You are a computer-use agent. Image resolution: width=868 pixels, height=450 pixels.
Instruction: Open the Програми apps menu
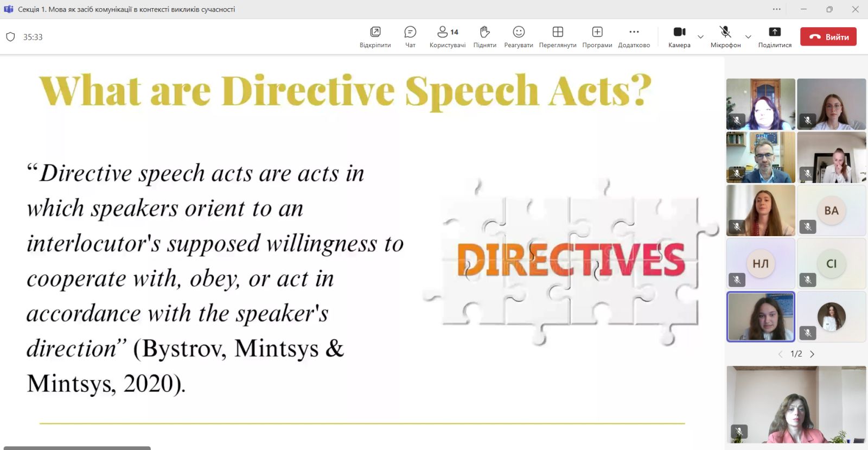[x=597, y=36]
